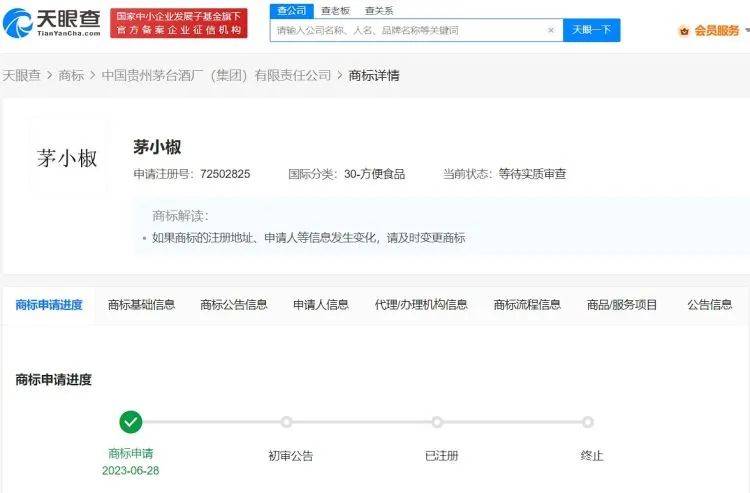Select the 商标申请进度 tab
Viewport: 750px width, 493px height.
coord(49,305)
